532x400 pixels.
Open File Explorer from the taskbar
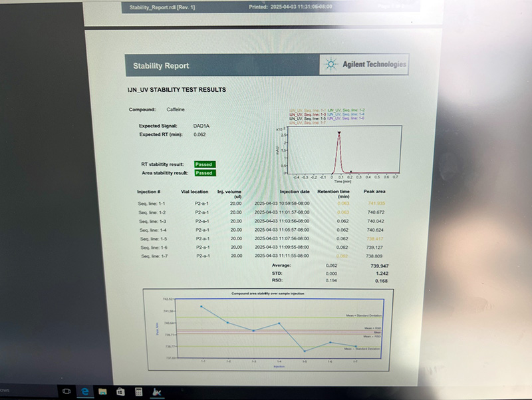(103, 391)
